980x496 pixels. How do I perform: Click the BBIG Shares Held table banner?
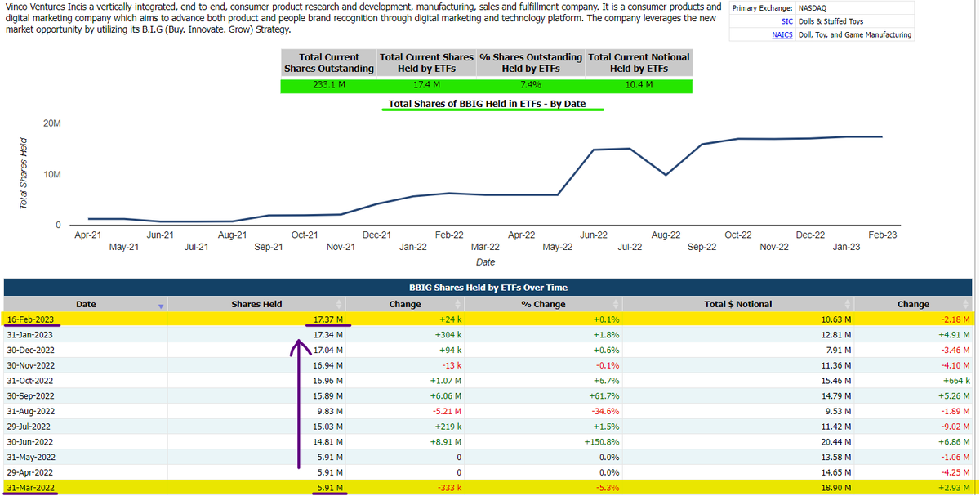[492, 288]
